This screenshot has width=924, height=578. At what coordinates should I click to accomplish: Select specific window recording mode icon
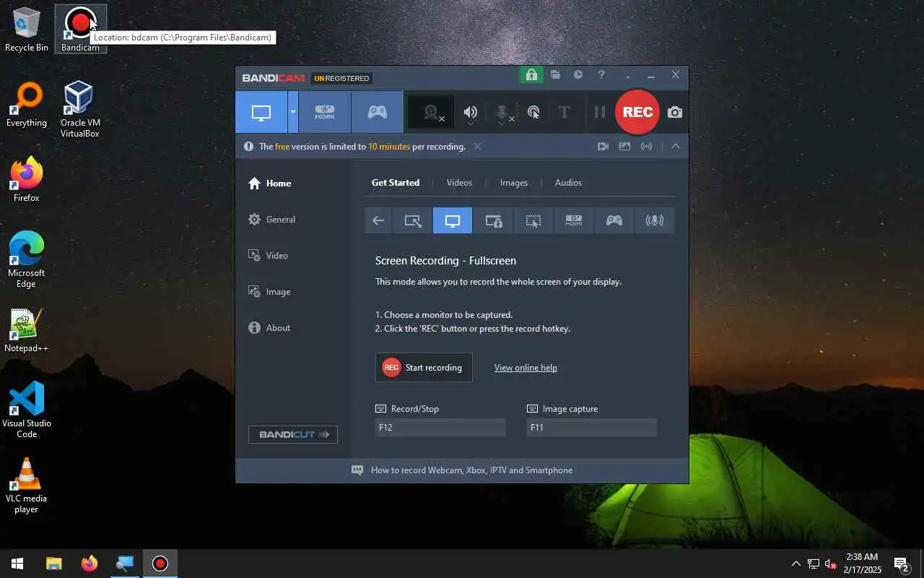point(493,221)
